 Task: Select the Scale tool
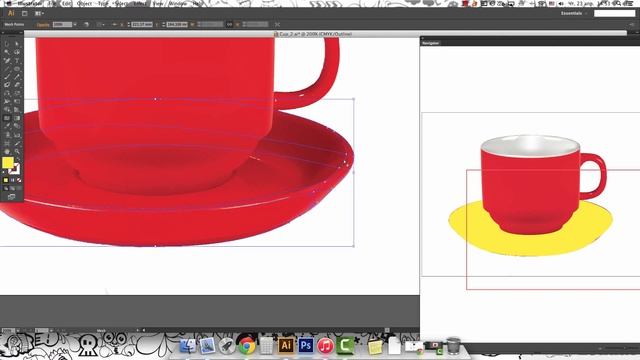(x=17, y=93)
